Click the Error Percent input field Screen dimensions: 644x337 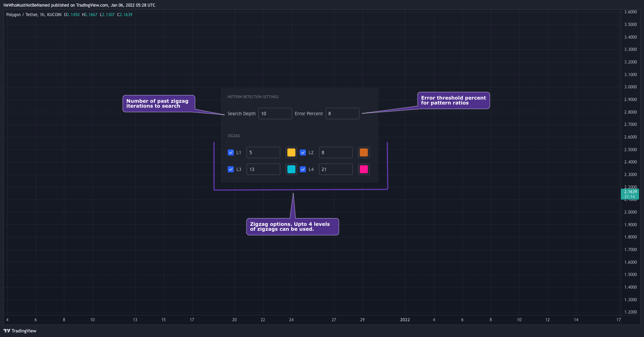342,114
